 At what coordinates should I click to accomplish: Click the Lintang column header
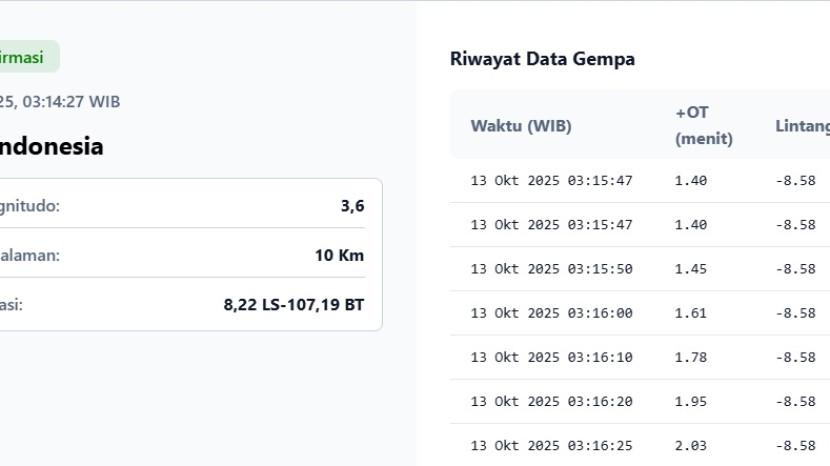802,126
